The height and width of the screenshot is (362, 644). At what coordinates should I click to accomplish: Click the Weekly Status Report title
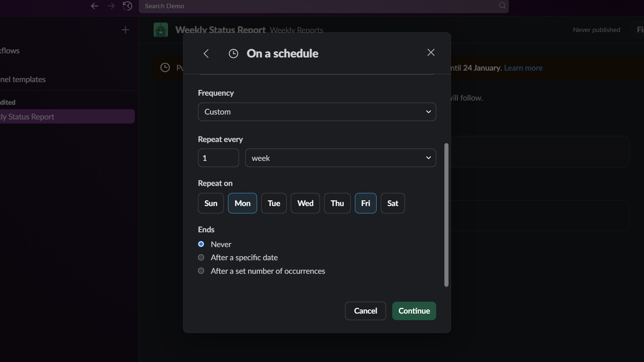coord(221,30)
